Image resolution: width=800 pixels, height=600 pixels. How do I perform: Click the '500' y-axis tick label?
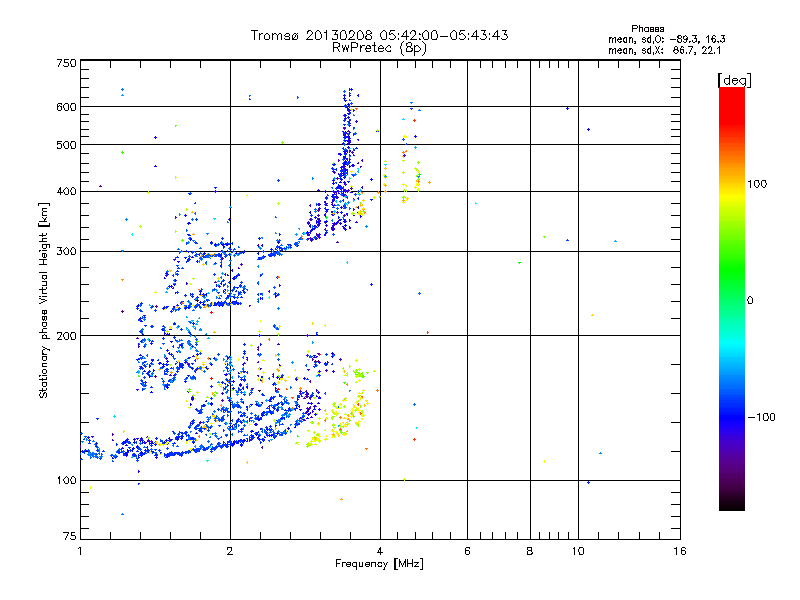click(x=66, y=145)
